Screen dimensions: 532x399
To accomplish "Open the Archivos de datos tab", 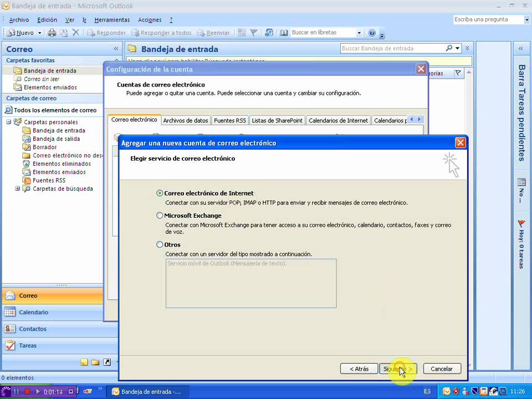I will click(x=186, y=120).
